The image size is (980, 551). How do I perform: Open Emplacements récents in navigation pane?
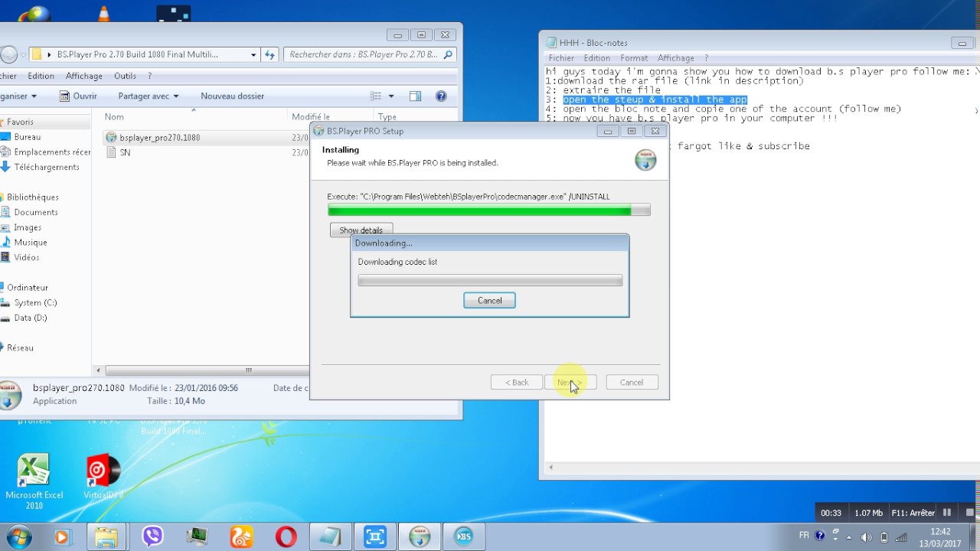pos(52,152)
